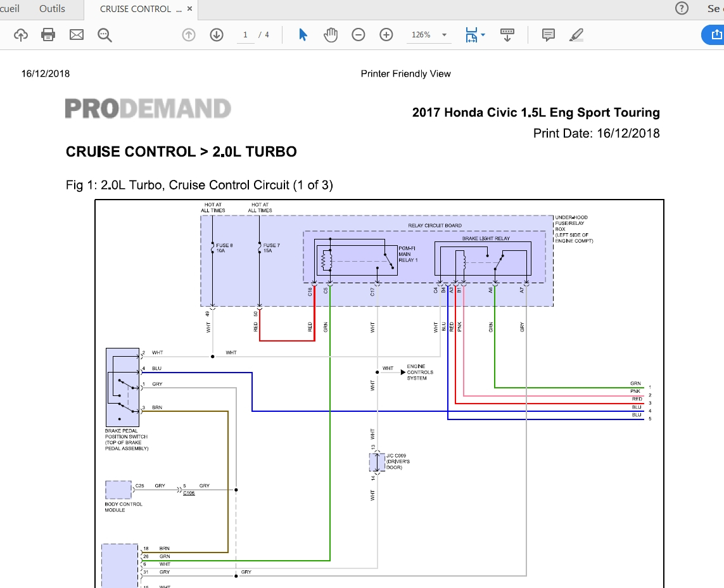Click the page number field

(x=246, y=35)
